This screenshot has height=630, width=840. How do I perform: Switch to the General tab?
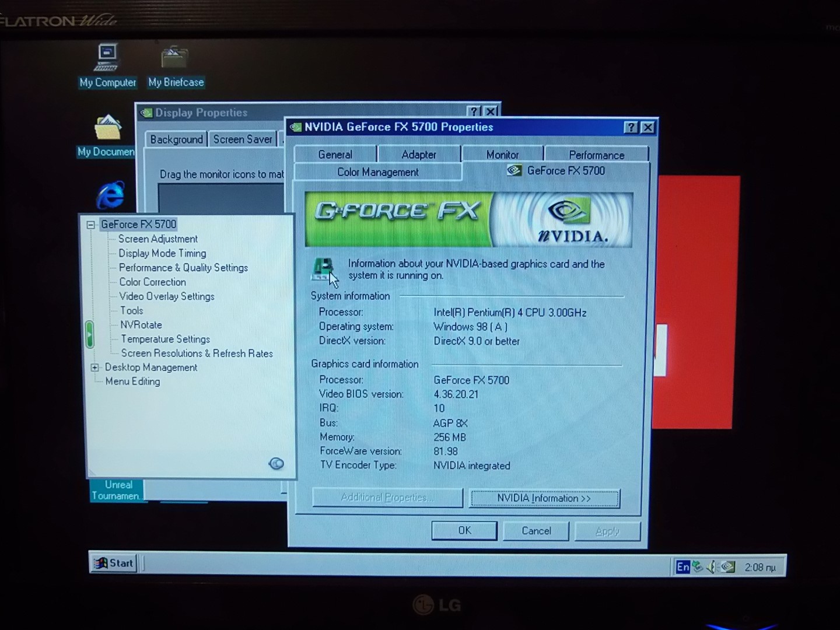335,155
